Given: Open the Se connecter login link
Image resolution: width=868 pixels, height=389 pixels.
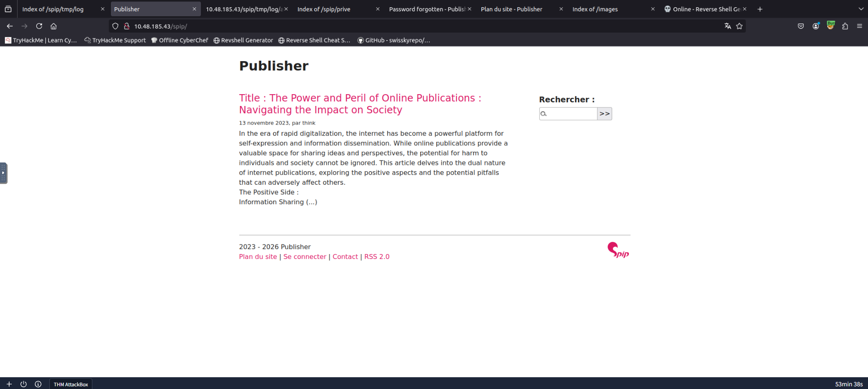Looking at the screenshot, I should 304,257.
